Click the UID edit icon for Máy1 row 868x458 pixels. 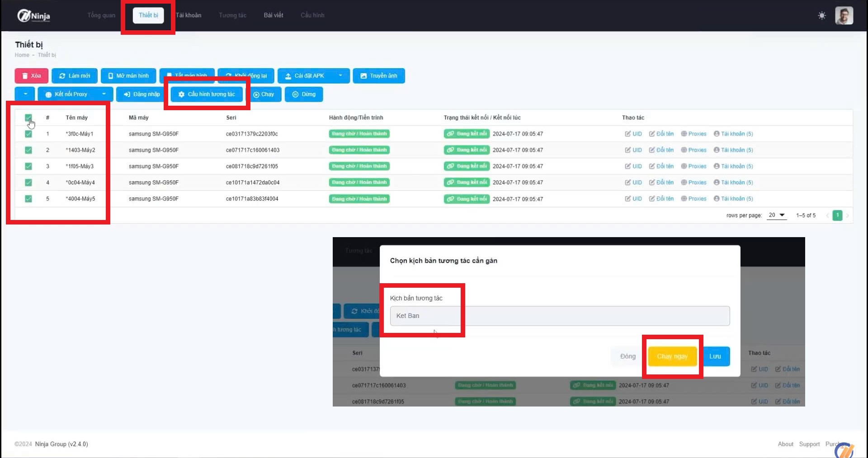(633, 134)
